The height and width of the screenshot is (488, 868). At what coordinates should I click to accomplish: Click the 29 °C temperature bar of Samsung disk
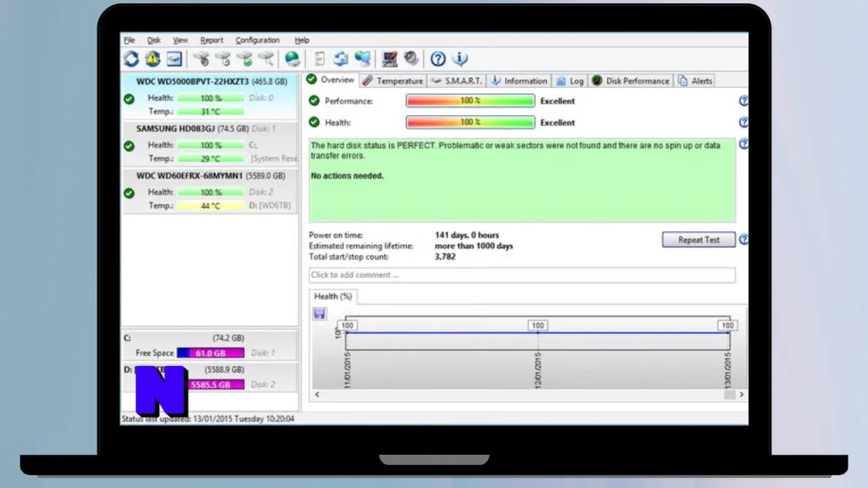coord(210,158)
